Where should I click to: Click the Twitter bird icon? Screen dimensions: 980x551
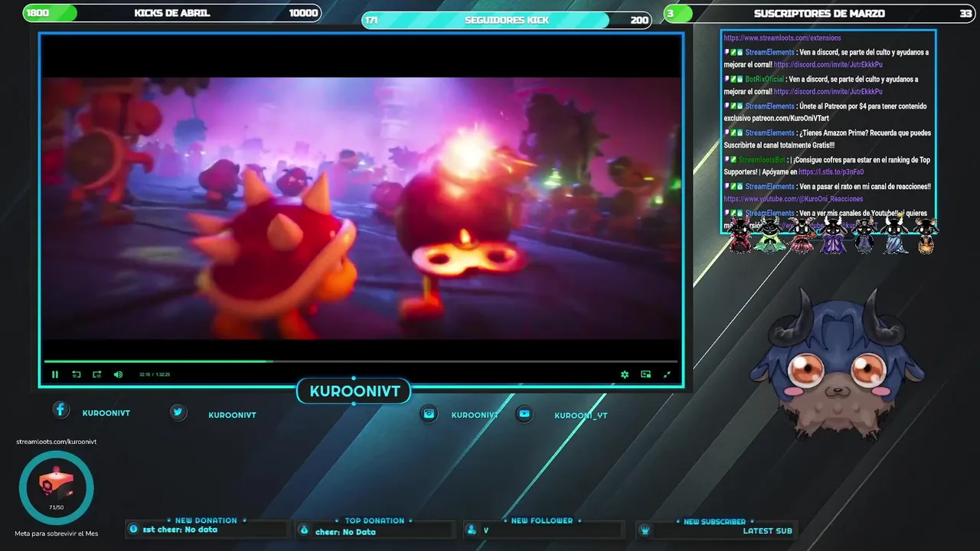178,412
